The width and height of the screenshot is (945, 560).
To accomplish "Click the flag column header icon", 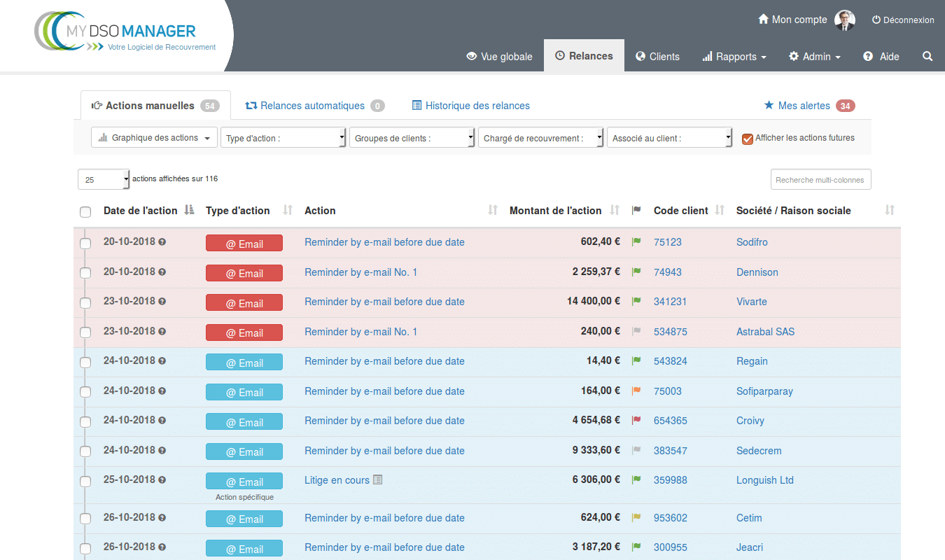I will click(636, 210).
